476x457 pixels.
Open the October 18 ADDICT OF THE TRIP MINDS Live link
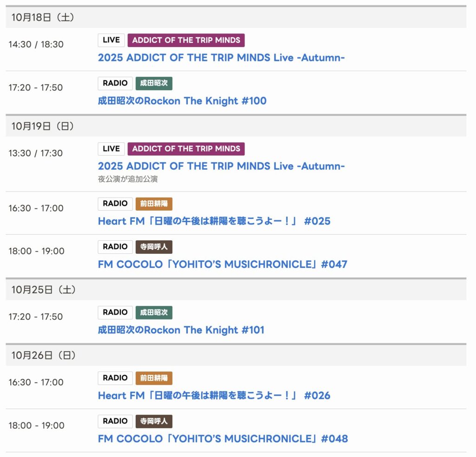pos(221,58)
